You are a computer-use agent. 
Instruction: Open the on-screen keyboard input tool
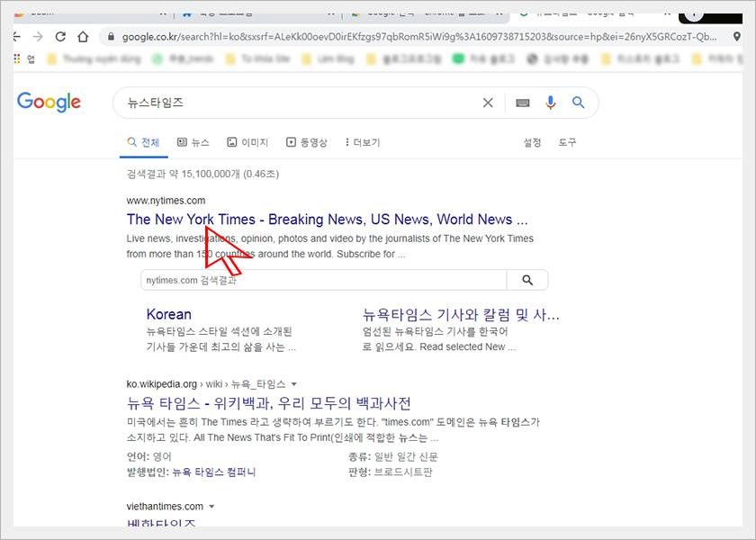click(523, 103)
